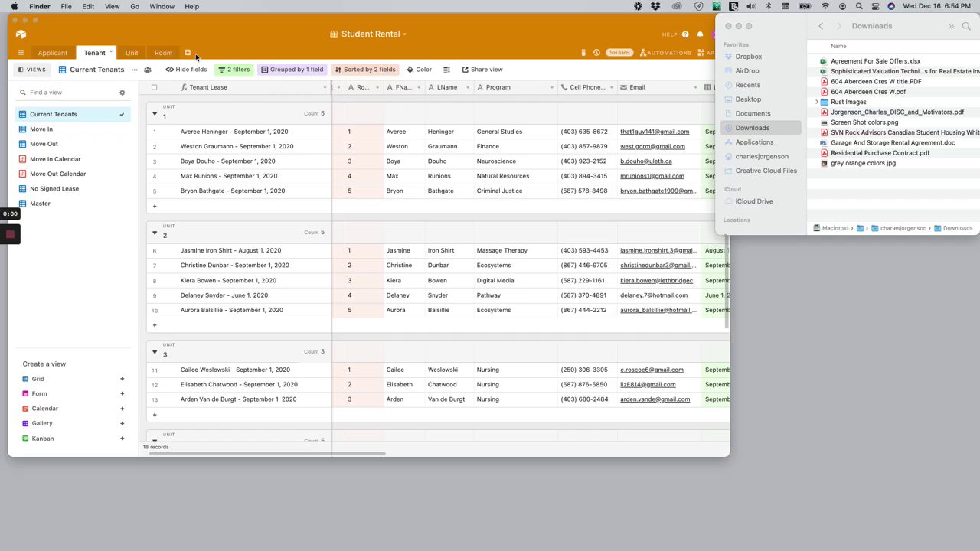980x551 pixels.
Task: Open the Tenant Lease column dropdown arrow
Action: pos(325,87)
